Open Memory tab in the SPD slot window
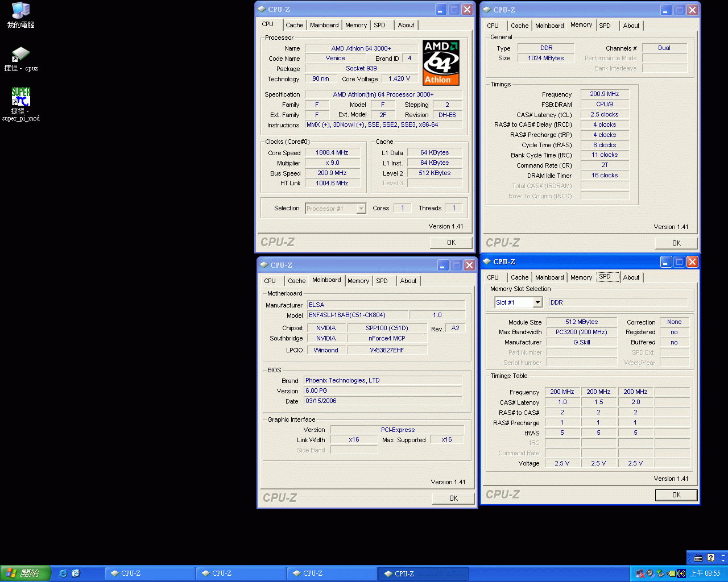728x582 pixels. [x=581, y=277]
